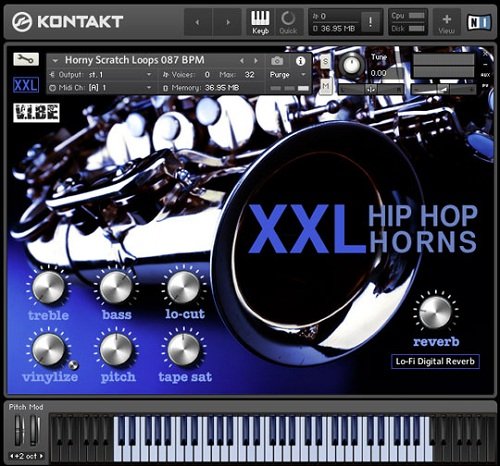
Task: Open the snapshot camera view
Action: (x=277, y=61)
